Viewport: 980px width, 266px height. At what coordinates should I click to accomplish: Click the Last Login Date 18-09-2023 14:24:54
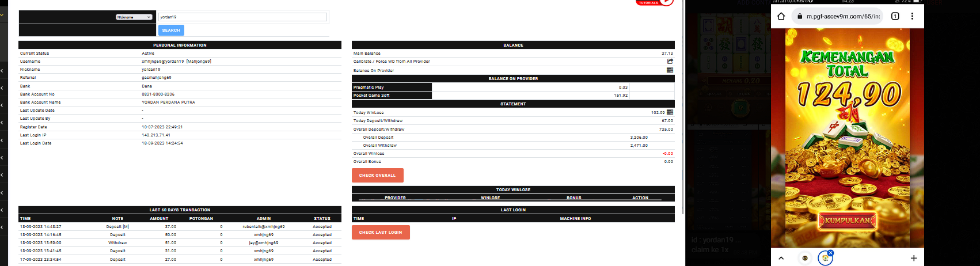(162, 143)
